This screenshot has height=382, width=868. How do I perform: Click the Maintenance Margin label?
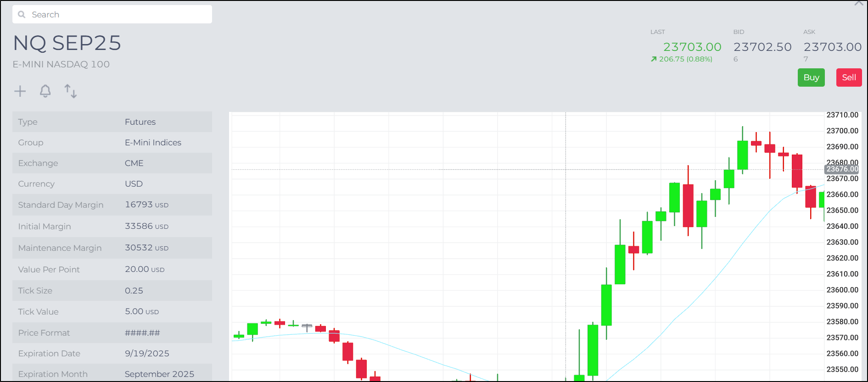point(60,248)
